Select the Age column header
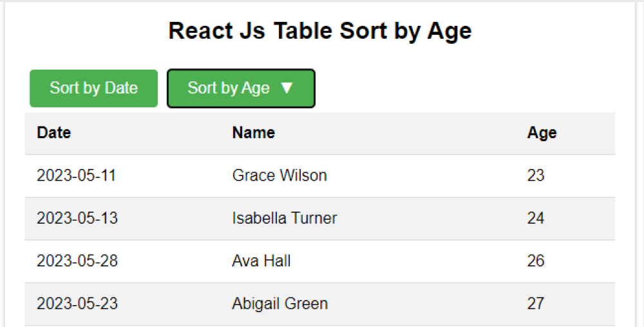The width and height of the screenshot is (644, 327). tap(542, 134)
